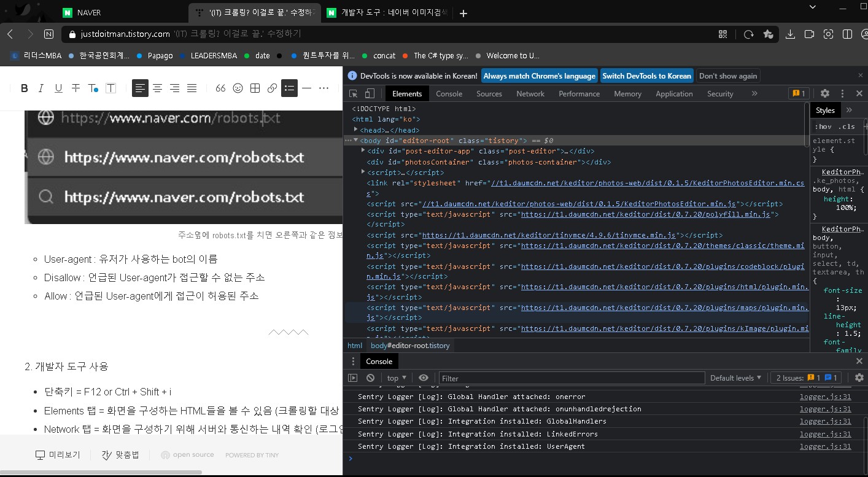Open the Network tab

[x=530, y=93]
